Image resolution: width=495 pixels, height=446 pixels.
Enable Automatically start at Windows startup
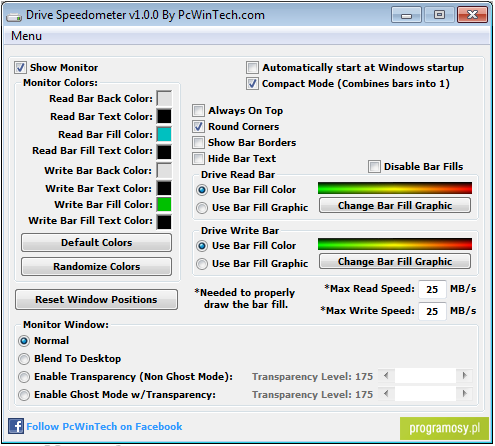pos(252,67)
